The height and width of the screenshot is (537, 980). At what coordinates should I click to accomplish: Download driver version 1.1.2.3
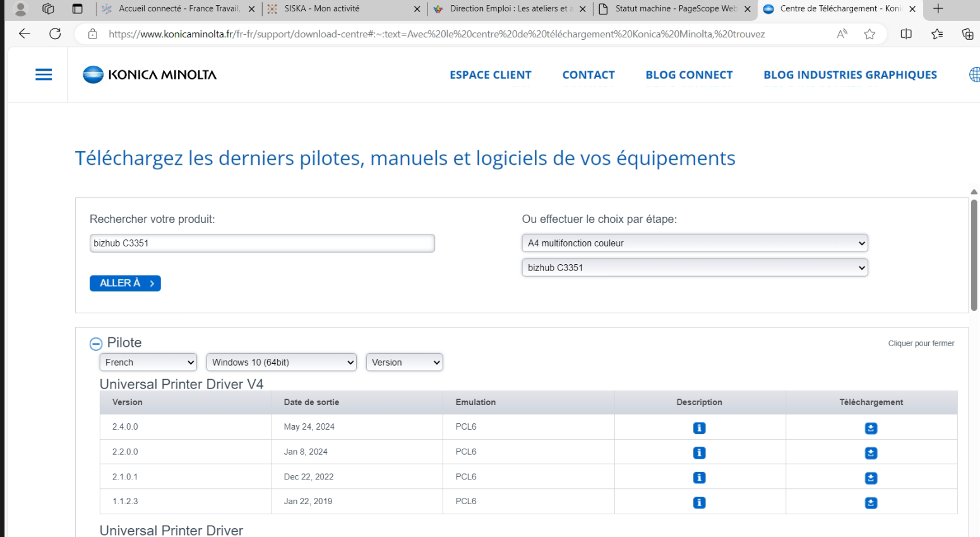871,502
